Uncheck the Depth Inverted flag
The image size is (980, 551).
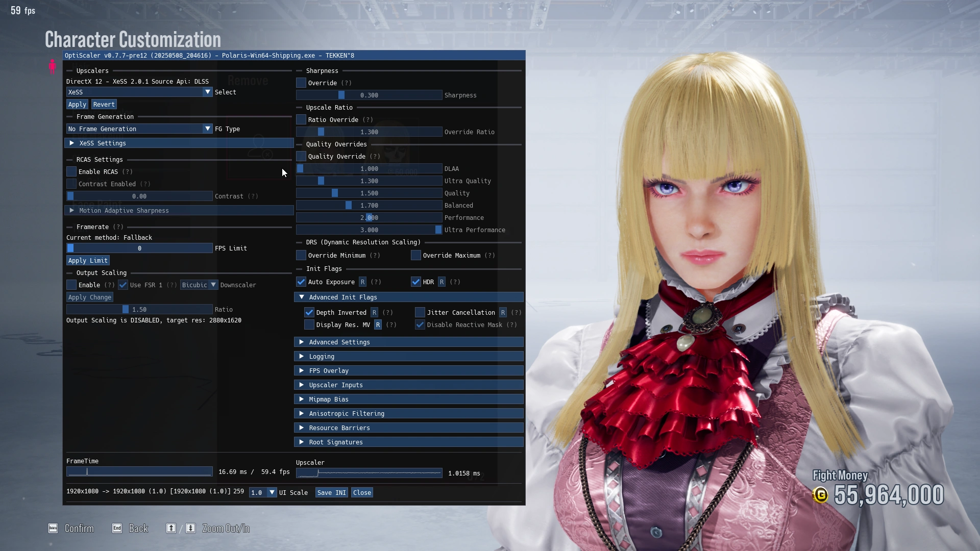coord(309,312)
